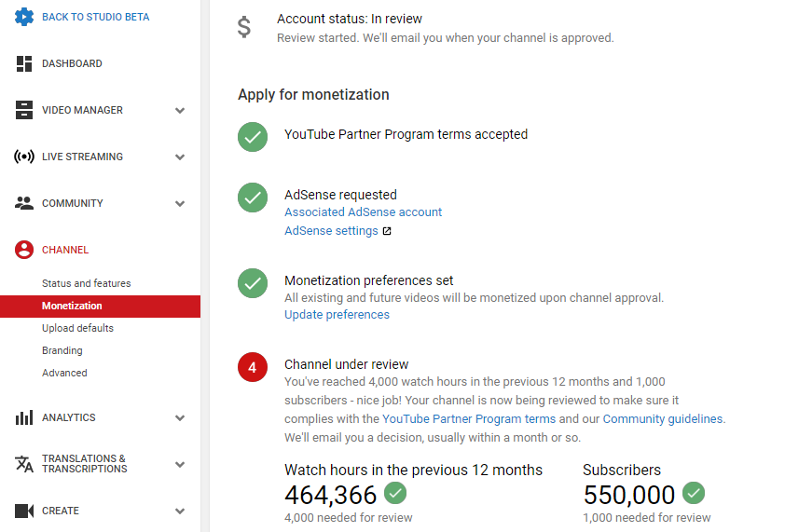Open YouTube Partner Program terms link
Image resolution: width=785 pixels, height=532 pixels.
[x=469, y=419]
